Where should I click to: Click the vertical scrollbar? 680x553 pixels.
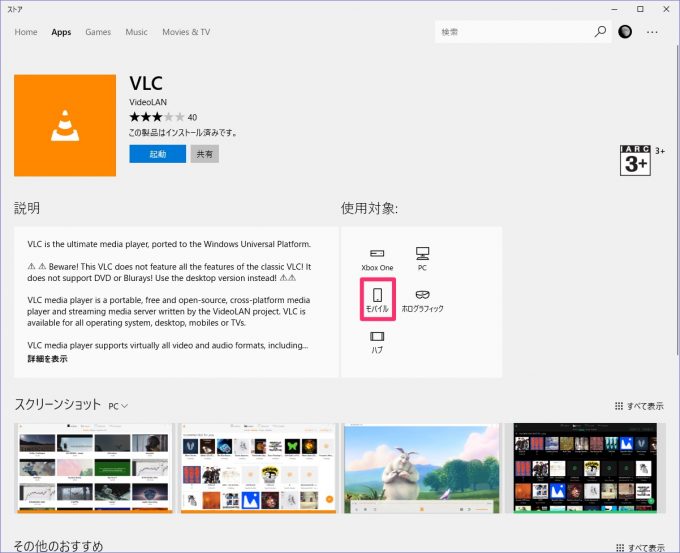point(677,200)
